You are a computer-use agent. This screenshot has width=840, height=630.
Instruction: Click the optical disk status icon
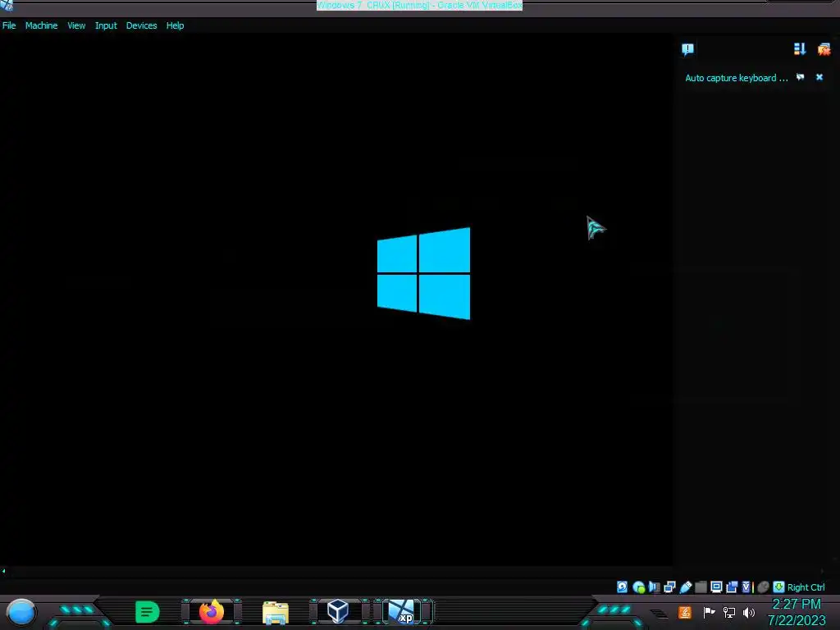[638, 587]
